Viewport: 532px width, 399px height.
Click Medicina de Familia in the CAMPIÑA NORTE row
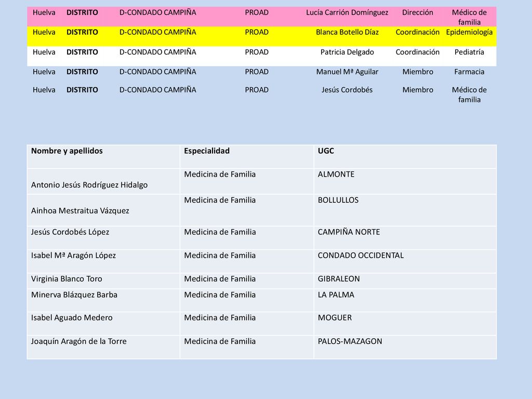pos(220,232)
